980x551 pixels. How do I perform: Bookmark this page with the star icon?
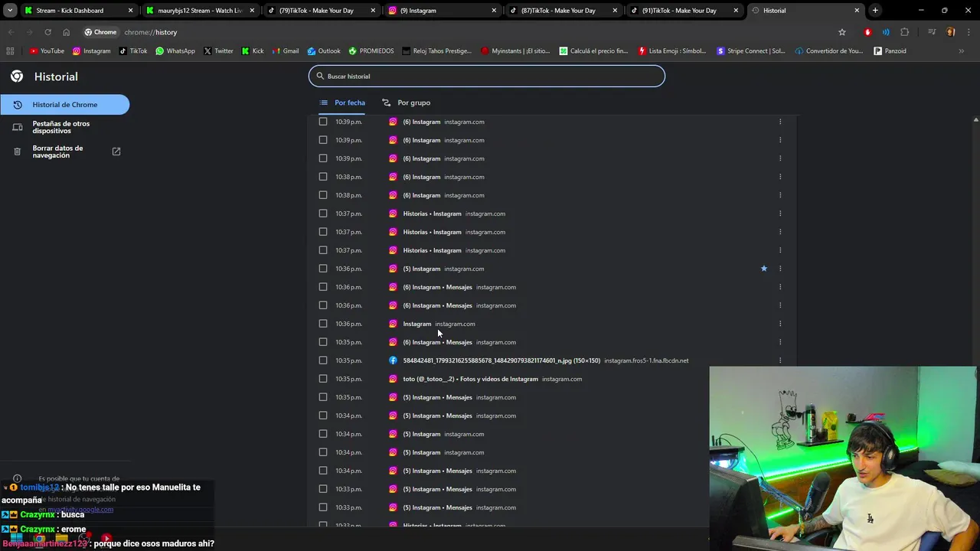pyautogui.click(x=842, y=32)
